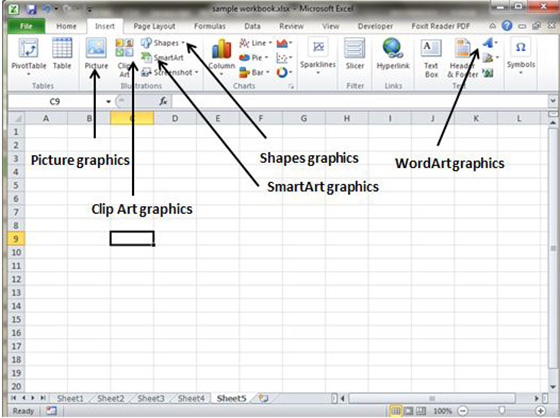The width and height of the screenshot is (560, 418).
Task: Switch to the Data tab
Action: 252,26
